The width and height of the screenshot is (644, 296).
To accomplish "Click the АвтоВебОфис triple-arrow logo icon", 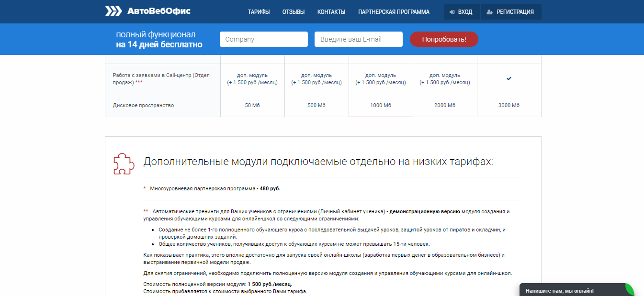I will [113, 11].
